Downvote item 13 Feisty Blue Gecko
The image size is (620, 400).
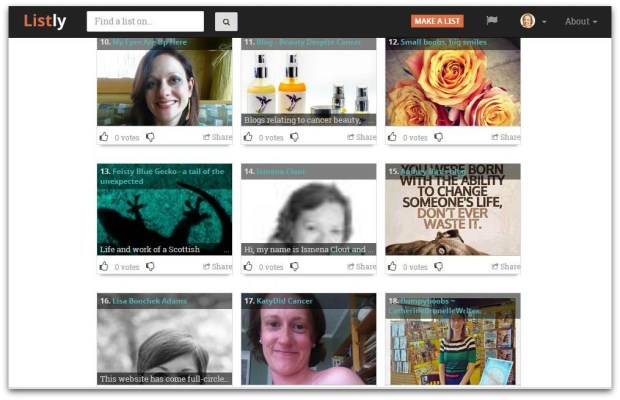click(150, 266)
